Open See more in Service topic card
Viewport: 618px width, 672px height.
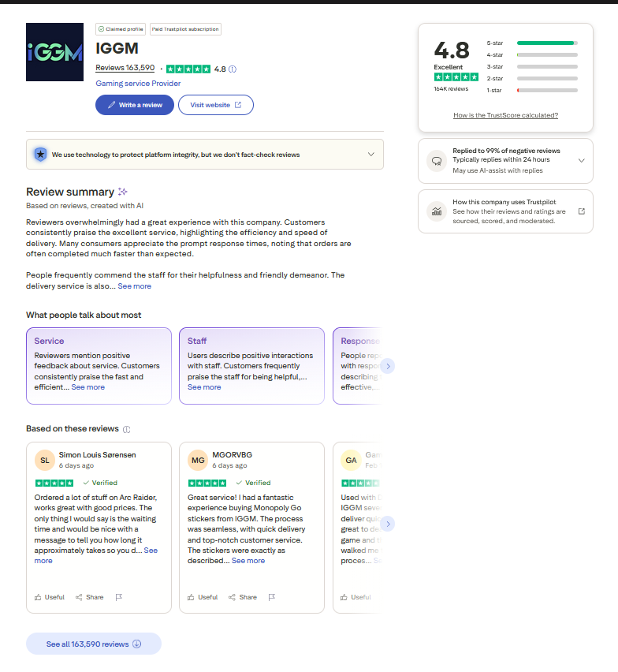[87, 387]
